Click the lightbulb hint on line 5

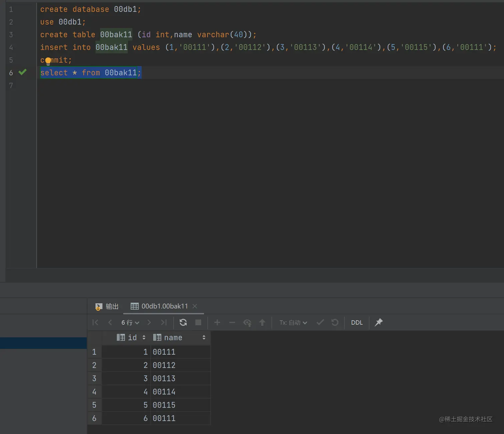(x=48, y=61)
